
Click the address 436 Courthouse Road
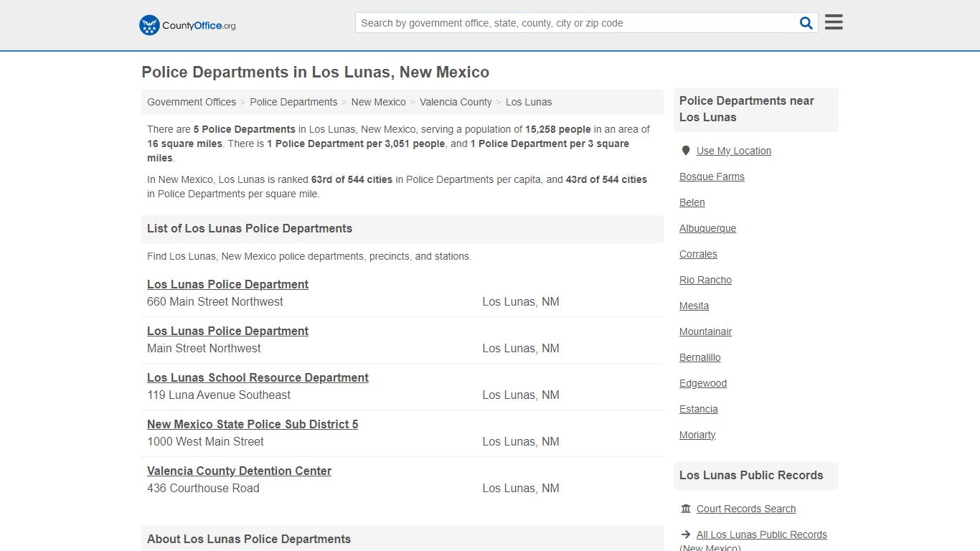click(203, 489)
